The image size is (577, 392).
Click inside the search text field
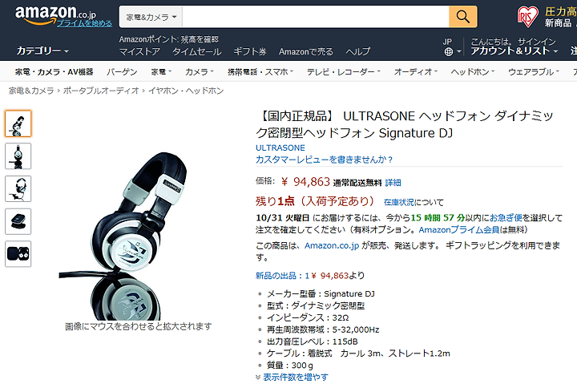[x=316, y=17]
